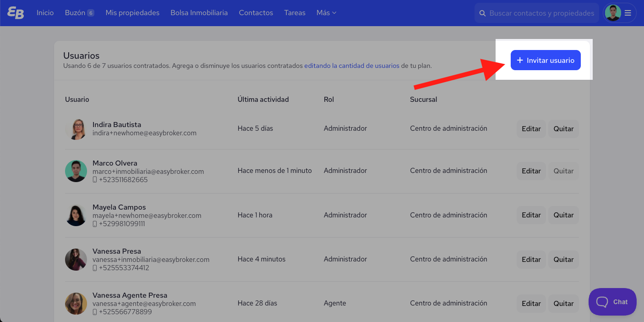Edit user Vanessa Presa

pos(531,260)
